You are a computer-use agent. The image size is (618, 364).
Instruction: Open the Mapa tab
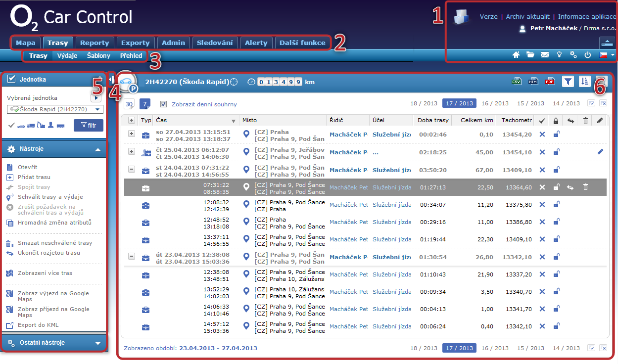[x=25, y=43]
